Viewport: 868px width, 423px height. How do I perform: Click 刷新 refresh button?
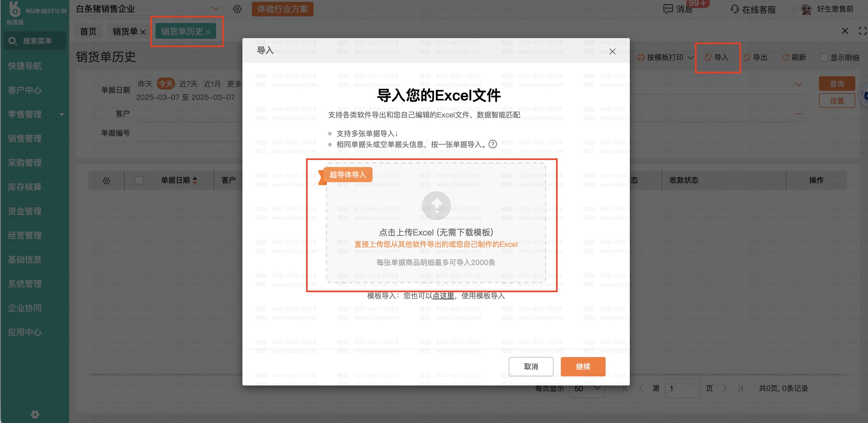[794, 57]
